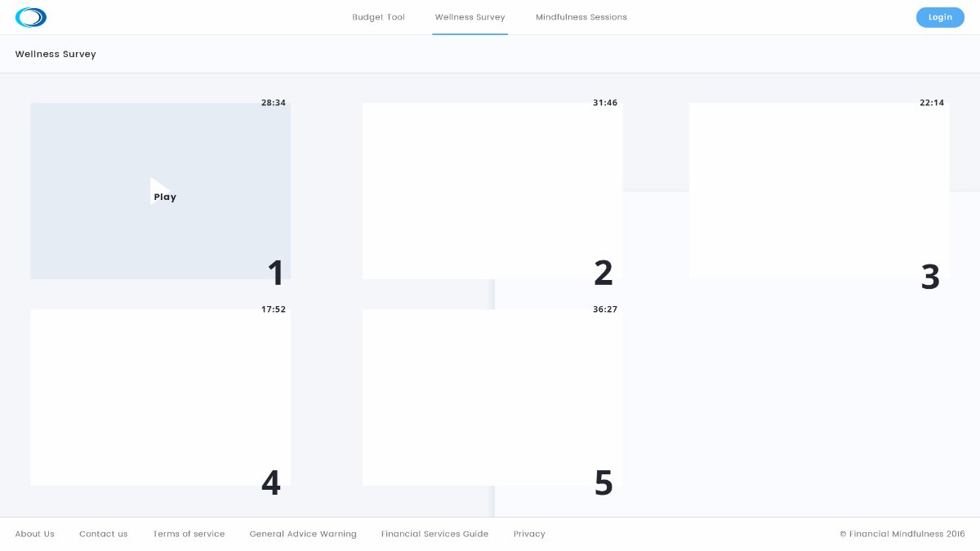Follow the Contact us link
Image resolution: width=980 pixels, height=551 pixels.
[104, 534]
